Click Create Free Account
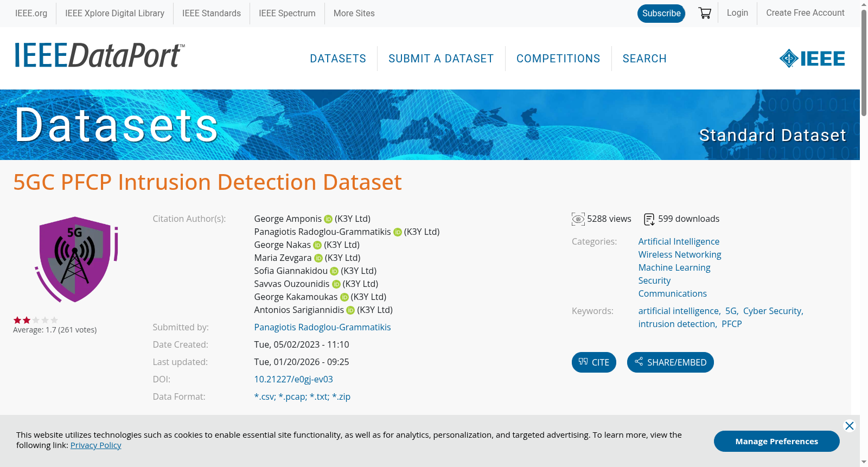The height and width of the screenshot is (467, 868). click(x=805, y=13)
